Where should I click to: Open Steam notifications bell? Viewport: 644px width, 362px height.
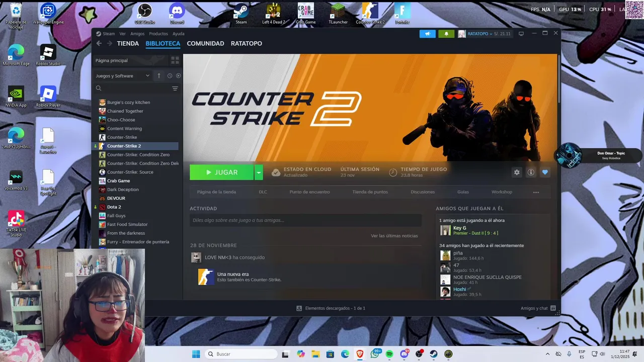446,34
